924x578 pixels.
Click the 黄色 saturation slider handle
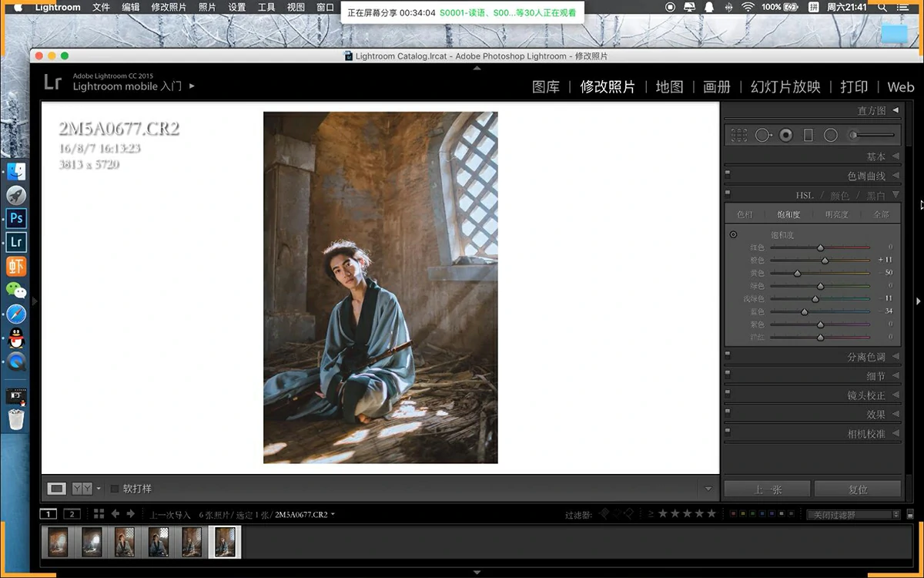pyautogui.click(x=797, y=273)
